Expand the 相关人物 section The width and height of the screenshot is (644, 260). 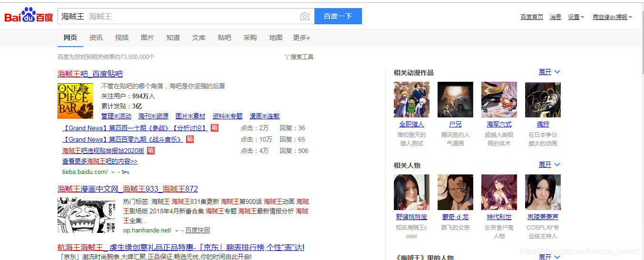point(549,165)
